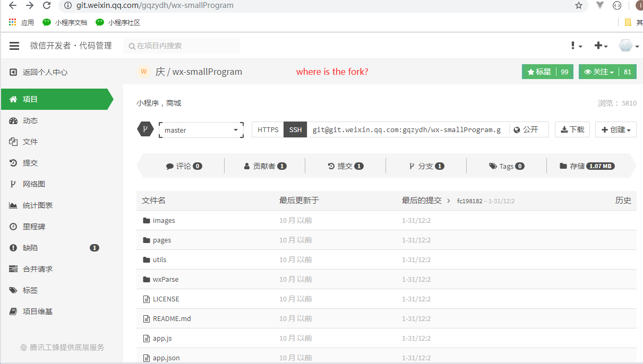Image resolution: width=643 pixels, height=364 pixels.
Task: Open the images folder
Action: 164,221
